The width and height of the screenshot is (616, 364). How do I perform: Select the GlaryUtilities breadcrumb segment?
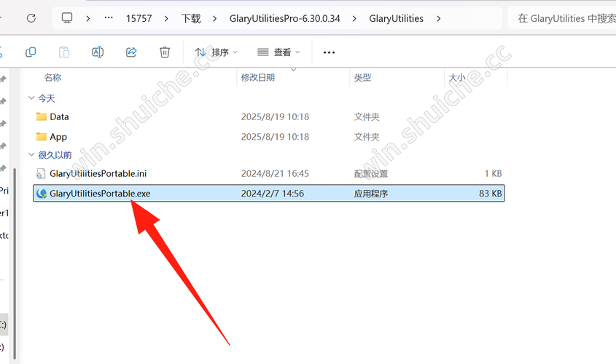point(396,18)
